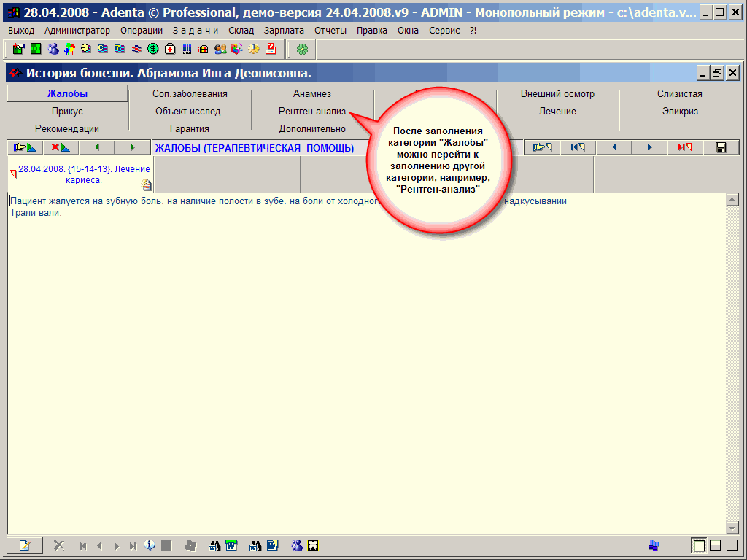Viewport: 747px width, 560px height.
Task: Open the Рентген-анализ category tab
Action: click(x=312, y=112)
